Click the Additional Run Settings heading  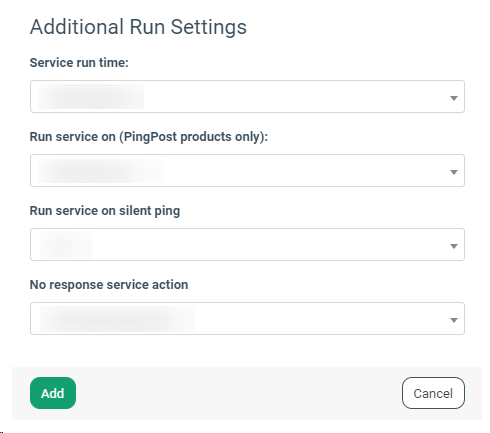click(138, 27)
